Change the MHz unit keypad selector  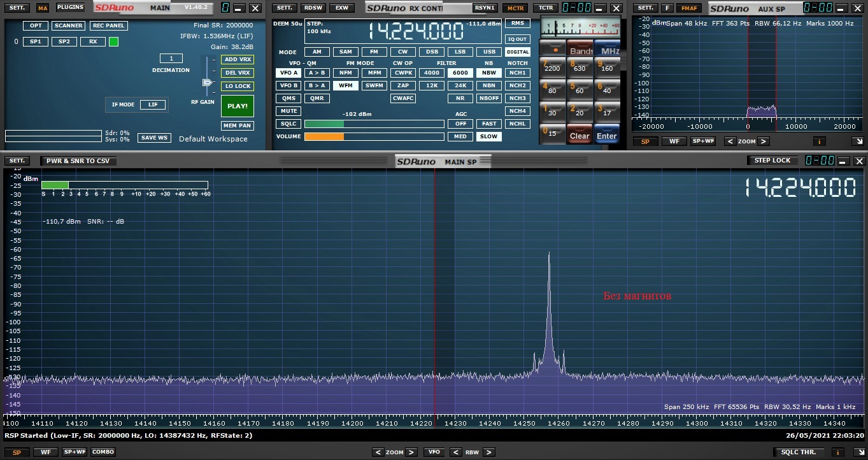tap(608, 49)
